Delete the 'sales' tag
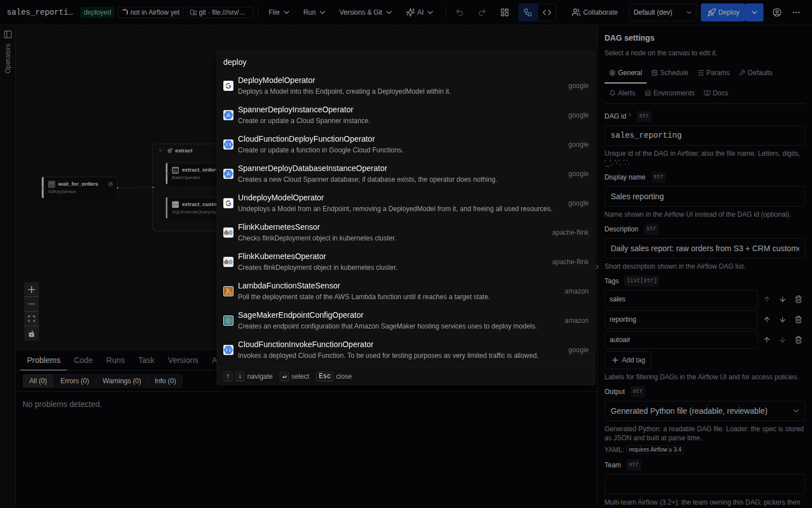This screenshot has height=508, width=812. point(798,299)
